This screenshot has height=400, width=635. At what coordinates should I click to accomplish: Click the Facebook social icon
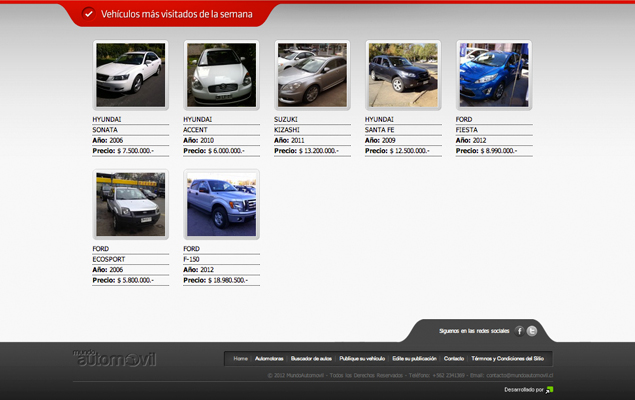[520, 330]
